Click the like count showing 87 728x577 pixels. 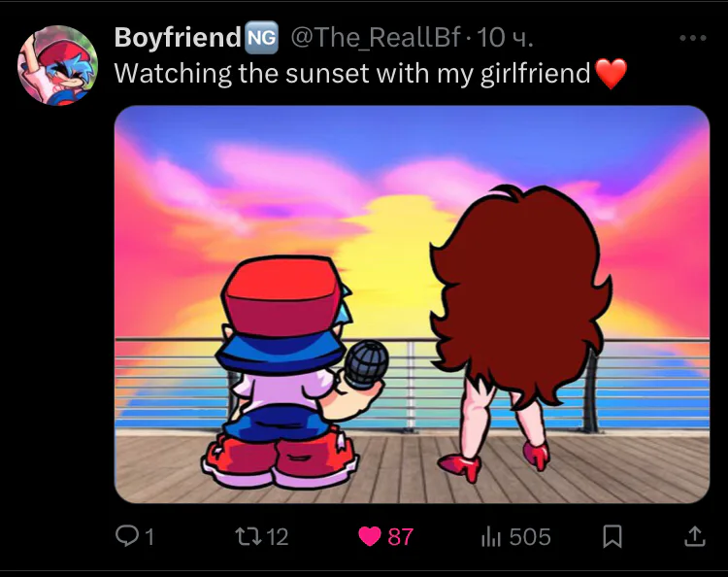(400, 536)
